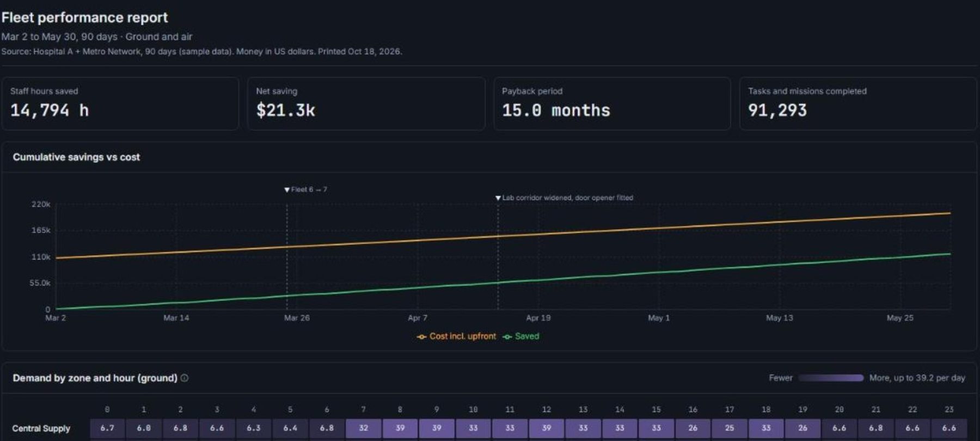Click the hour 10 column header in heatmap
The height and width of the screenshot is (441, 980).
tap(473, 409)
